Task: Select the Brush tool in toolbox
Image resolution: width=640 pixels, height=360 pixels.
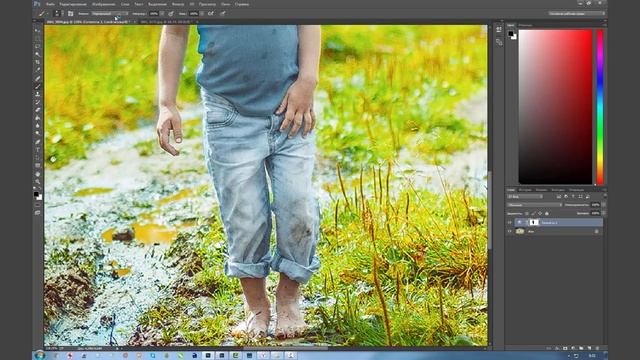Action: 38,86
